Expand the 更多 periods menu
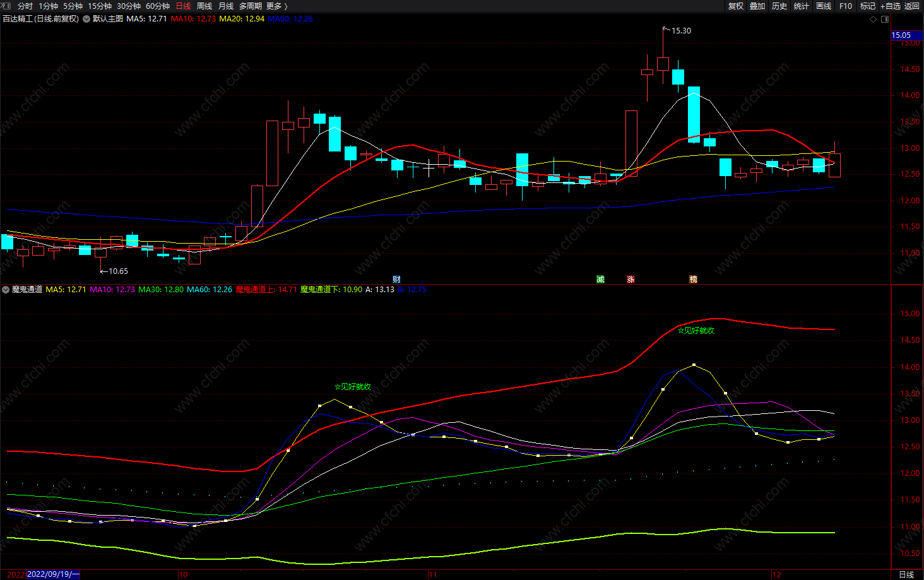924x580 pixels. pos(277,6)
